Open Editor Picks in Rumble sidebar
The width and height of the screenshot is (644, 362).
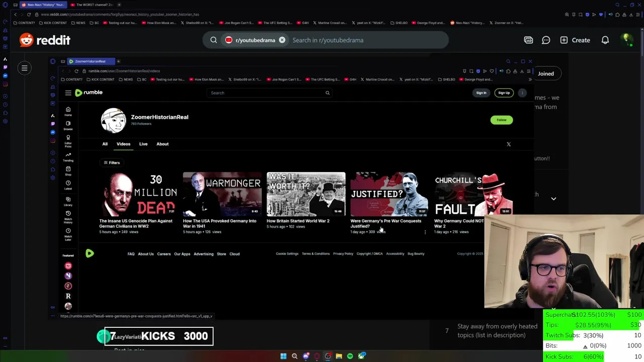68,141
